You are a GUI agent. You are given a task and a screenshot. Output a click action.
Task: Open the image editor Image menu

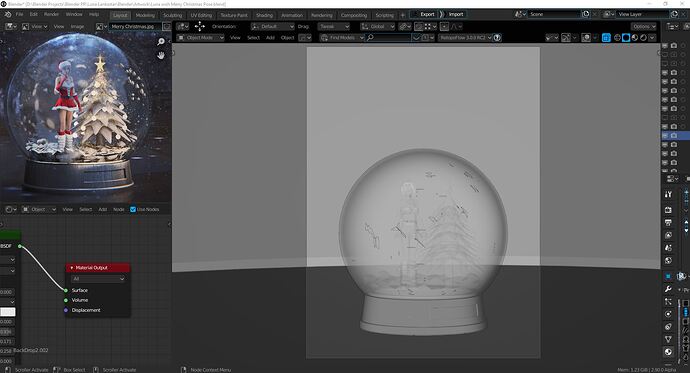point(77,26)
